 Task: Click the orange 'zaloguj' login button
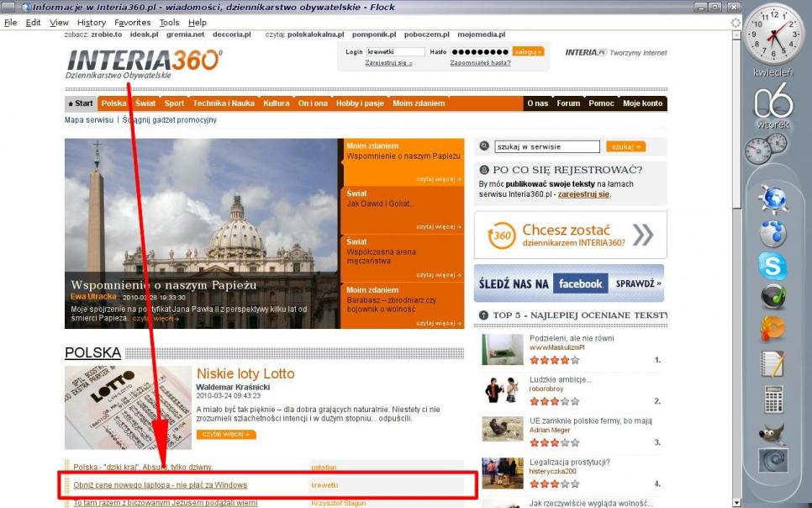click(x=529, y=51)
